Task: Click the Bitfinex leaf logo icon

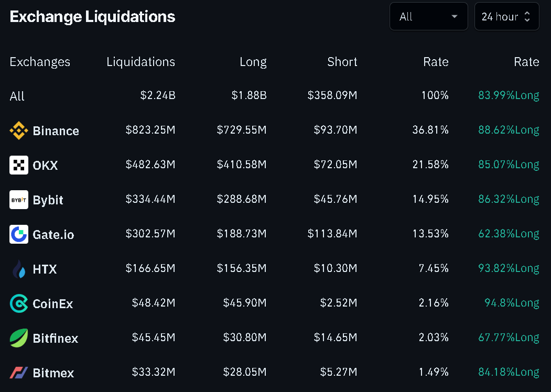Action: (19, 338)
